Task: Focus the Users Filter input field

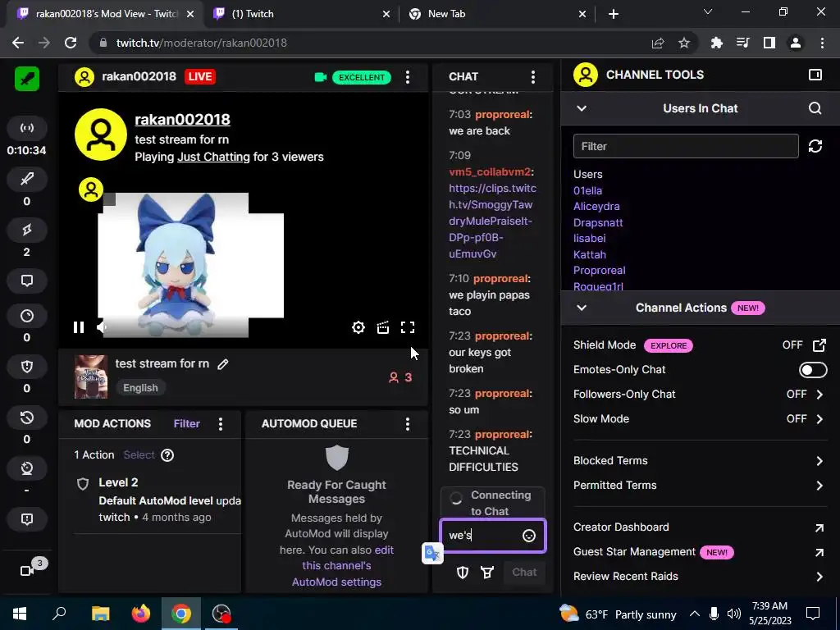Action: coord(686,146)
